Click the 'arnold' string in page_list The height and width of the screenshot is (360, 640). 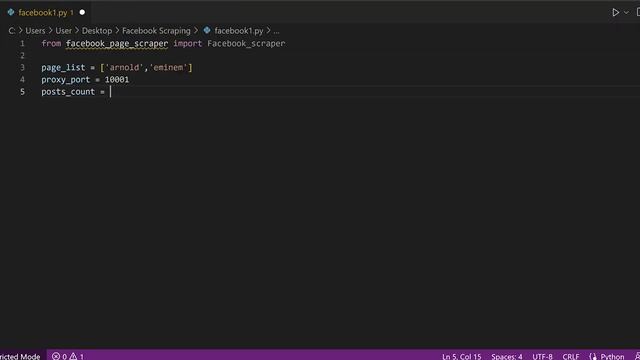pos(124,67)
